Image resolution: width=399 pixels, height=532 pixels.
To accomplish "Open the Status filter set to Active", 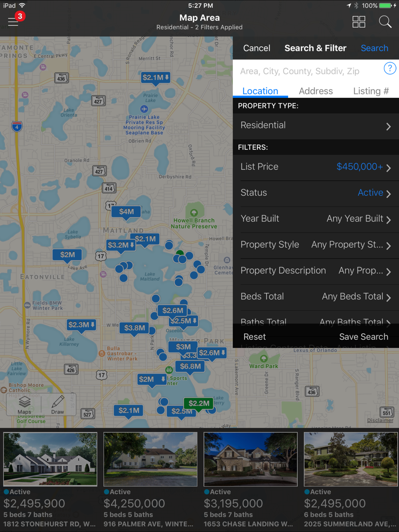I will click(x=316, y=193).
